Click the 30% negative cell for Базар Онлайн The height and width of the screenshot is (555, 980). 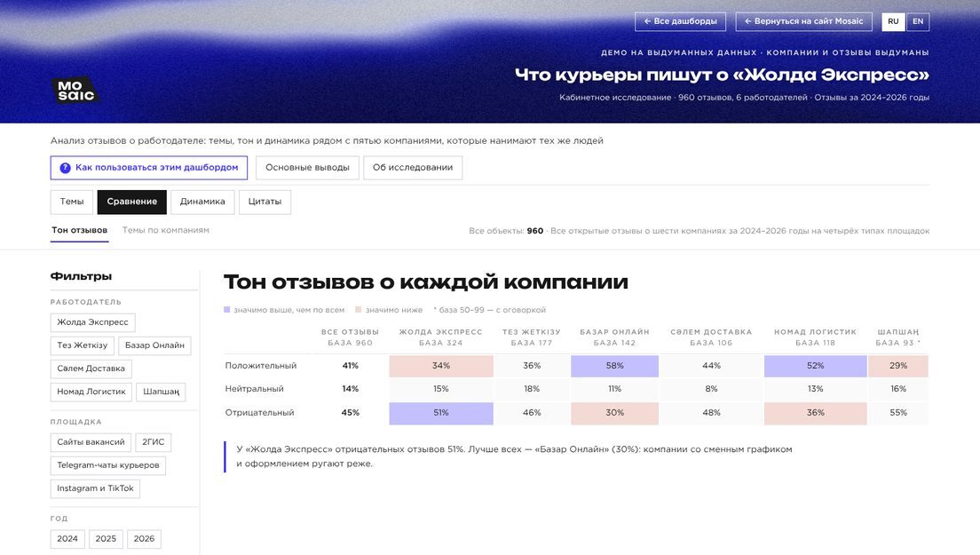pyautogui.click(x=614, y=413)
